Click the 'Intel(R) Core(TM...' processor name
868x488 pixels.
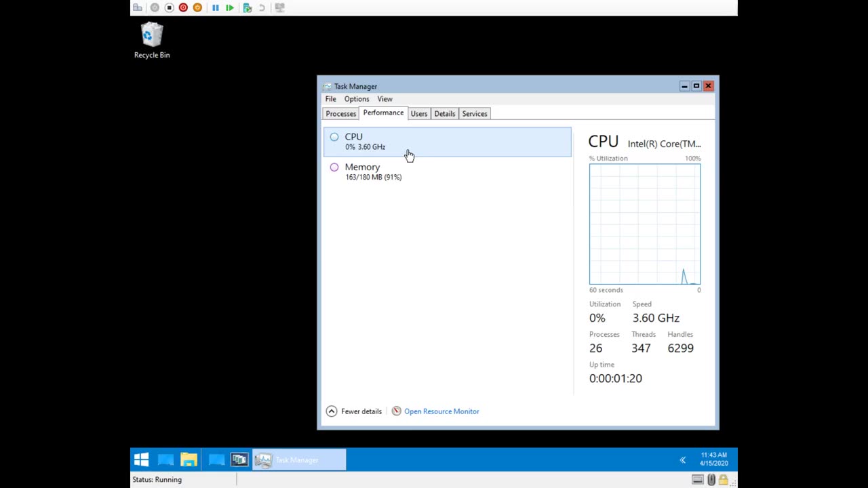pos(665,144)
